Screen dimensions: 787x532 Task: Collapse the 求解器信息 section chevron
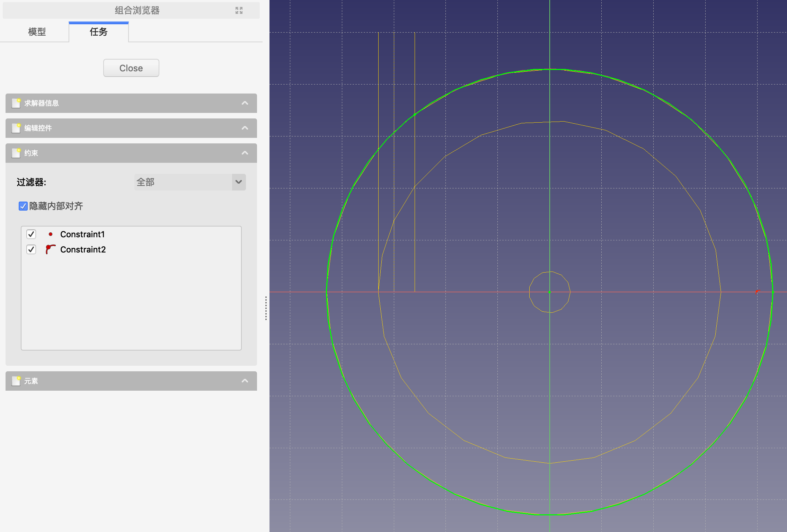click(x=245, y=103)
